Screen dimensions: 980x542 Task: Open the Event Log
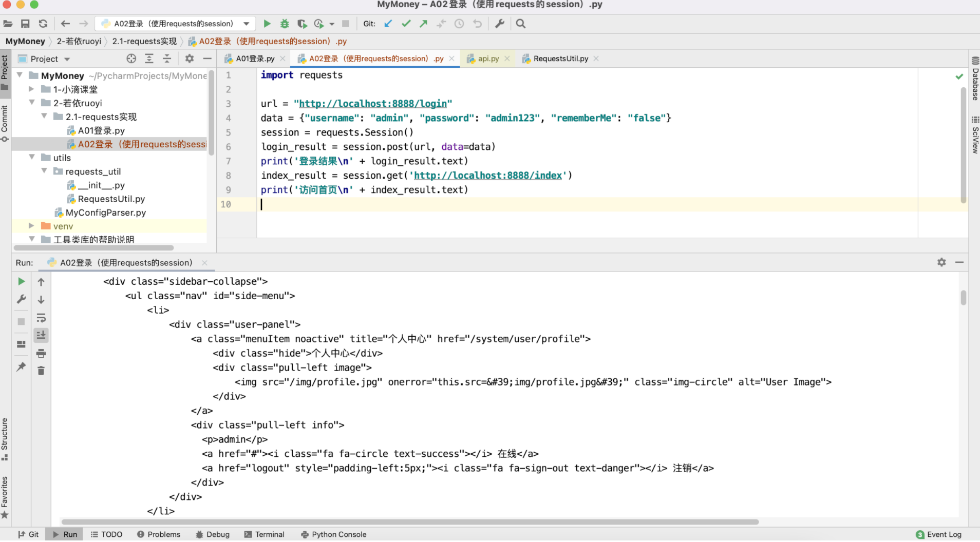(939, 534)
